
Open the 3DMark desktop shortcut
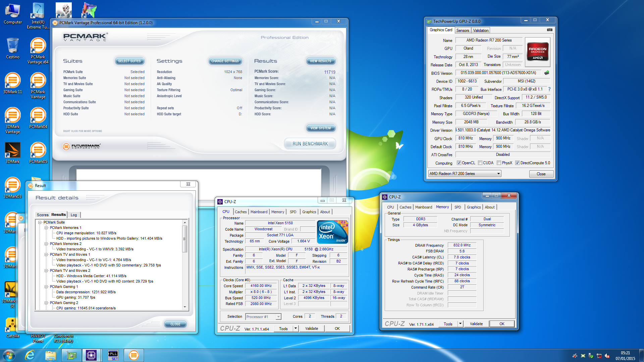click(x=13, y=153)
